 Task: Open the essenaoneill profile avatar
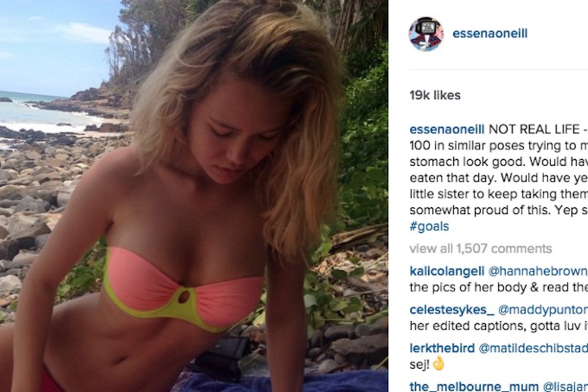click(x=426, y=34)
